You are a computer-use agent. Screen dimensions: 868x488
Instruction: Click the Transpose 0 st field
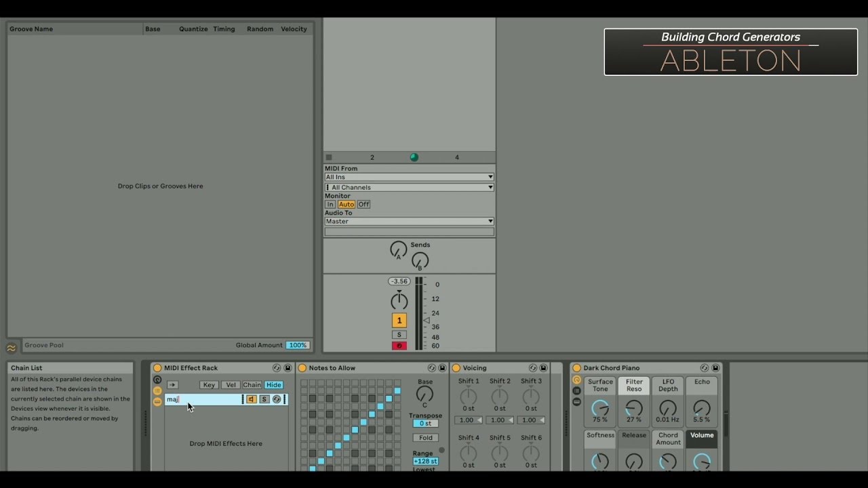426,423
